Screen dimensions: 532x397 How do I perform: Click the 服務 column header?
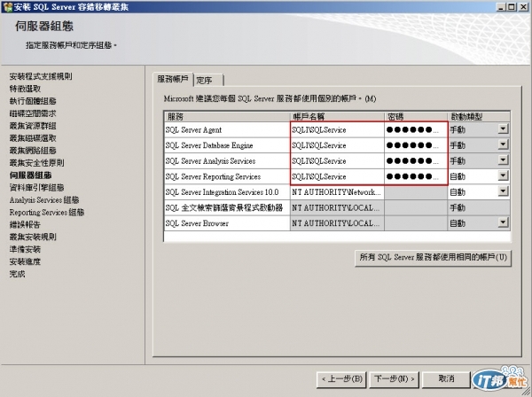coord(227,117)
